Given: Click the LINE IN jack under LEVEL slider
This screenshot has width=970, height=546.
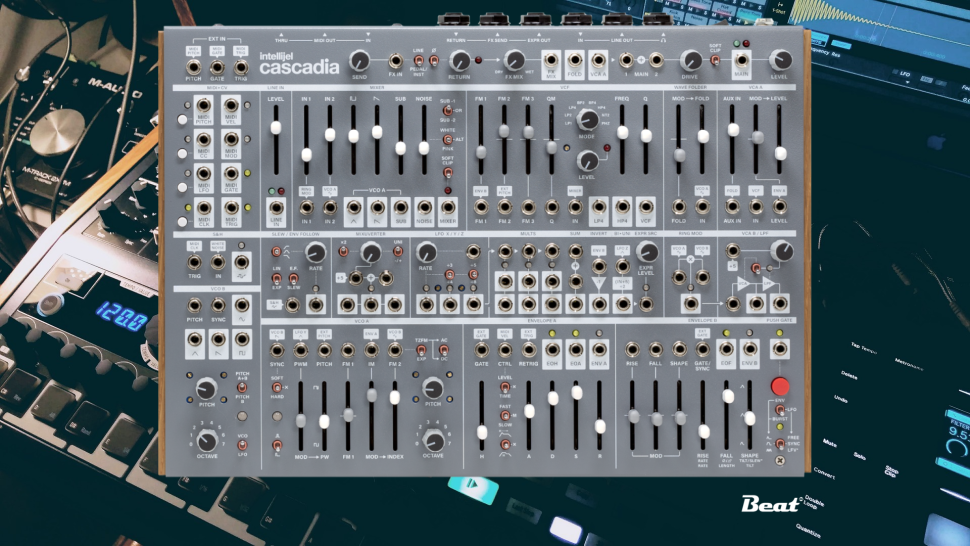Looking at the screenshot, I should pos(277,208).
